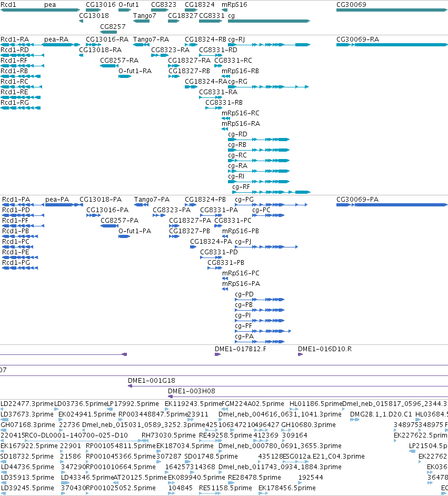
Task: Click the Rcd1-RA transcript label
Action: tap(15, 39)
